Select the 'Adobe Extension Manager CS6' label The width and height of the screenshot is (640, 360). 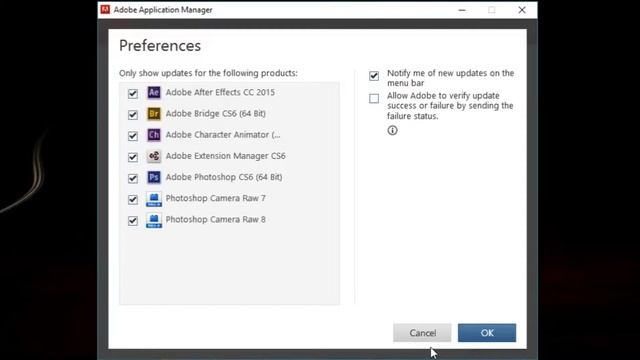coord(225,156)
